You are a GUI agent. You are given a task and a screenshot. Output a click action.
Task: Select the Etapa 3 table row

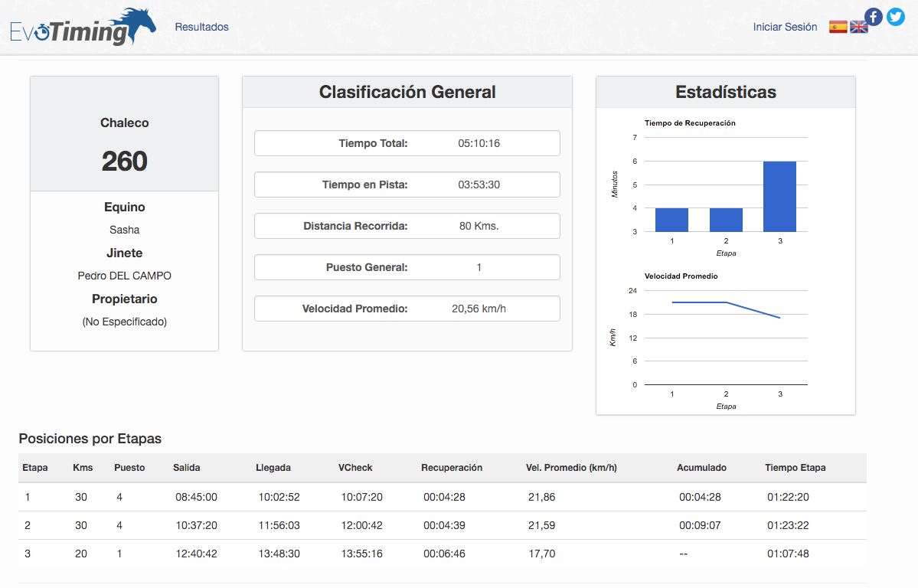(x=442, y=554)
